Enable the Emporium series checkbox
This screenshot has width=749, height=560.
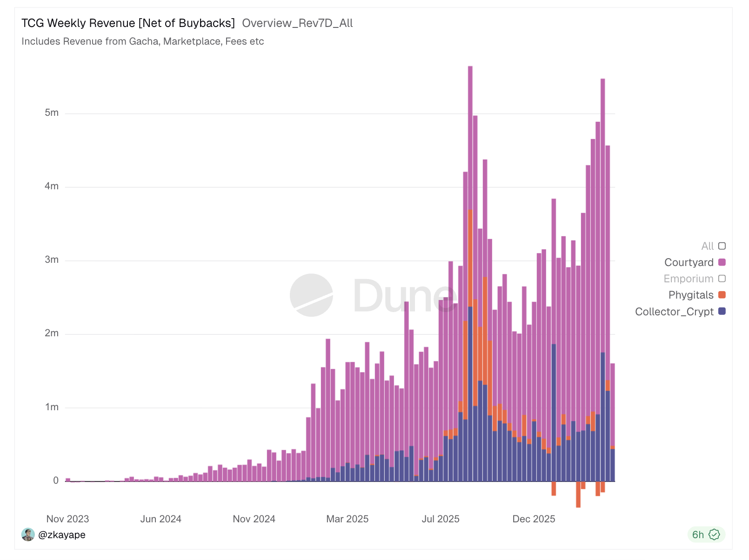click(722, 279)
